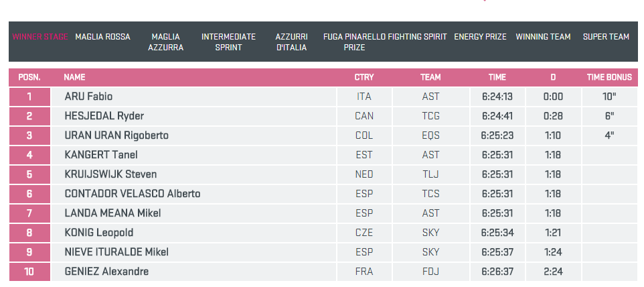Viewport: 644px width, 287px height.
Task: Click rider name GENIEZ Alexandre
Action: (x=106, y=272)
